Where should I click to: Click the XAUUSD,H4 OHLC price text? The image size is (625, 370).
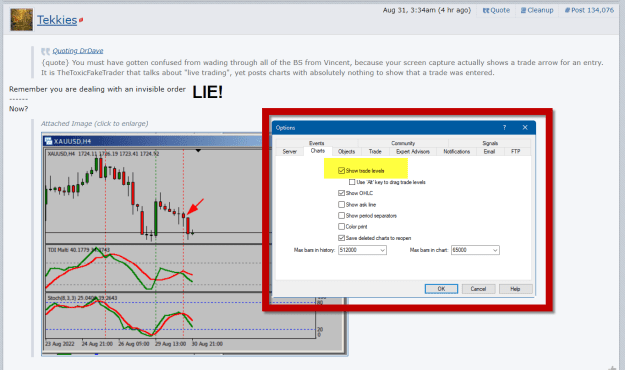pyautogui.click(x=103, y=154)
